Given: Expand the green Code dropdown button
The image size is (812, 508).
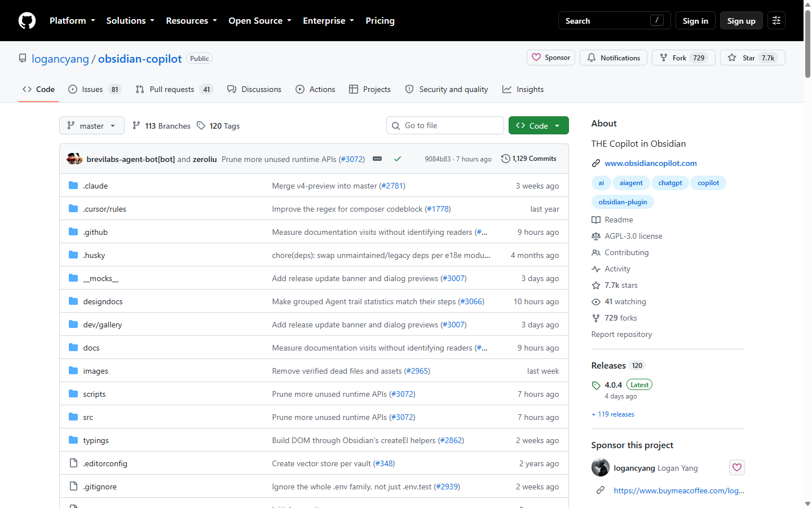Looking at the screenshot, I should point(539,125).
